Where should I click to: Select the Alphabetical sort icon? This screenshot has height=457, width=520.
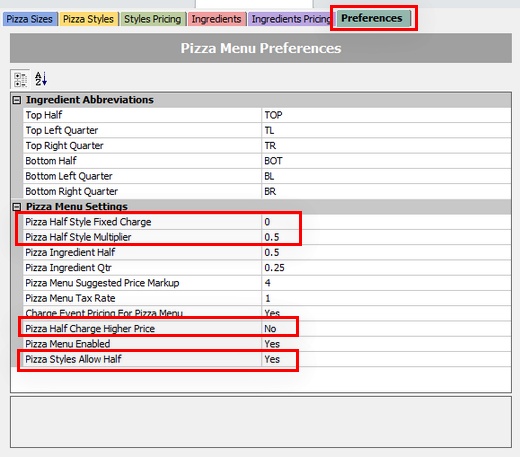[41, 79]
